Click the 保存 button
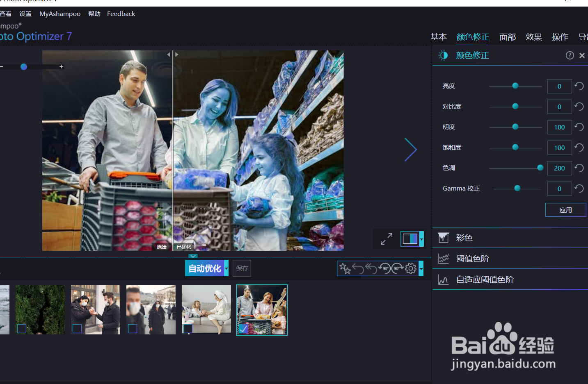Image resolution: width=588 pixels, height=384 pixels. point(242,268)
